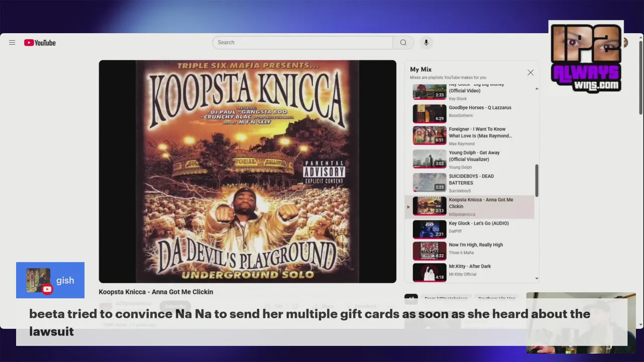The height and width of the screenshot is (362, 644).
Task: Open Foreigner - I Want To Know video thumbnail
Action: pos(430,135)
